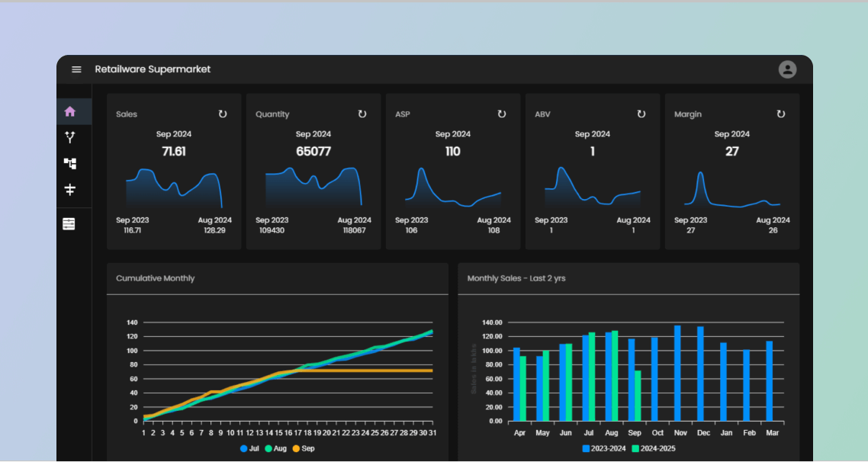Click the horizontal align icon in sidebar
This screenshot has height=462, width=868.
point(70,190)
